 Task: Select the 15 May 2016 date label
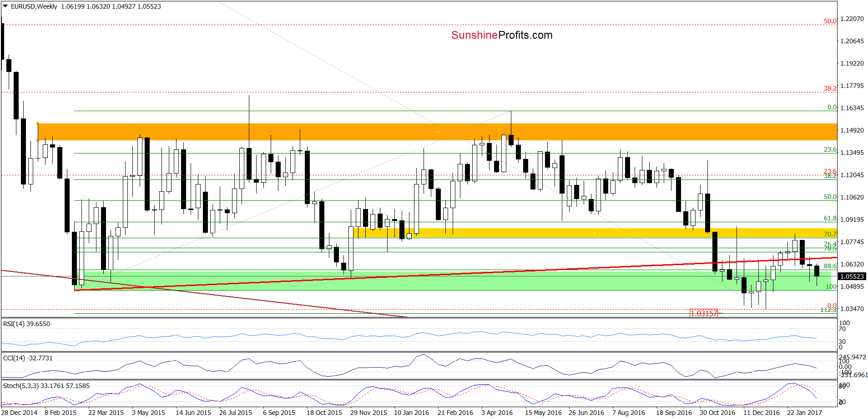click(543, 413)
